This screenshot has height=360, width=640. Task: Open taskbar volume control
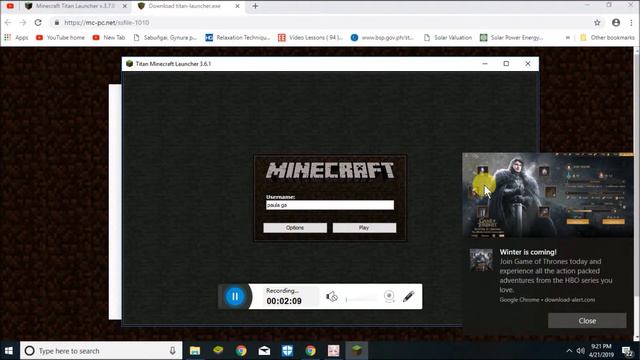pyautogui.click(x=580, y=351)
